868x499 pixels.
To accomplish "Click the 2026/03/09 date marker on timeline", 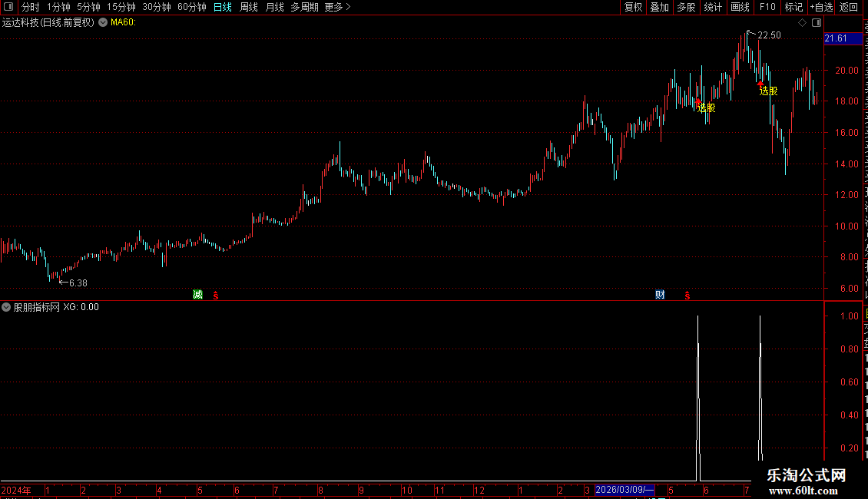I will click(x=624, y=490).
